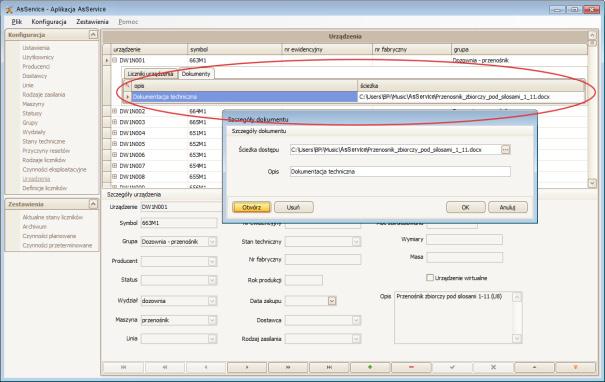Screen dimensions: 605x382
Task: Go to first record in navigator bar
Action: (123, 367)
